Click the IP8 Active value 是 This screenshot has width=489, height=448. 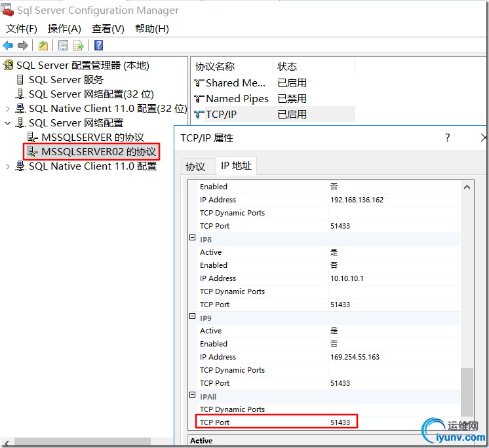[x=334, y=252]
